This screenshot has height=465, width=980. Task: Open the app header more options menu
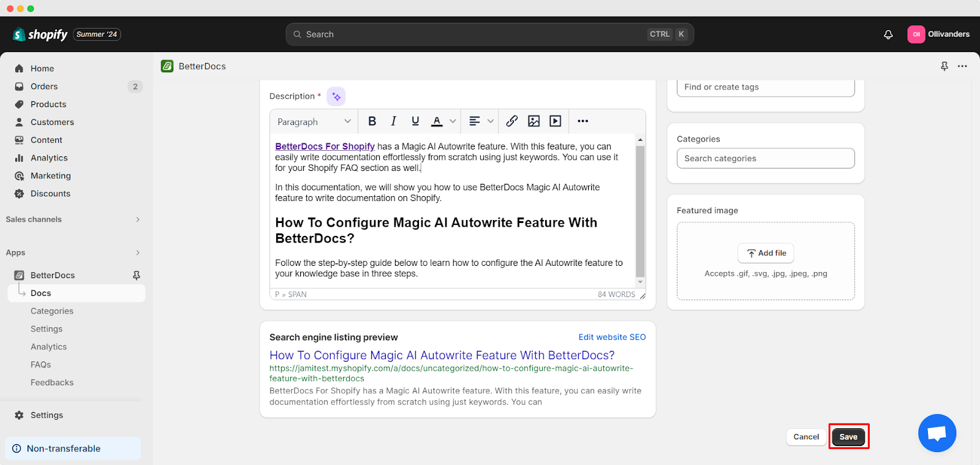tap(962, 66)
